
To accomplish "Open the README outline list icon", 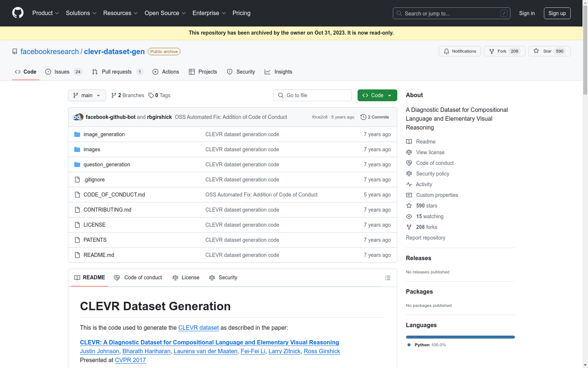I will (388, 278).
